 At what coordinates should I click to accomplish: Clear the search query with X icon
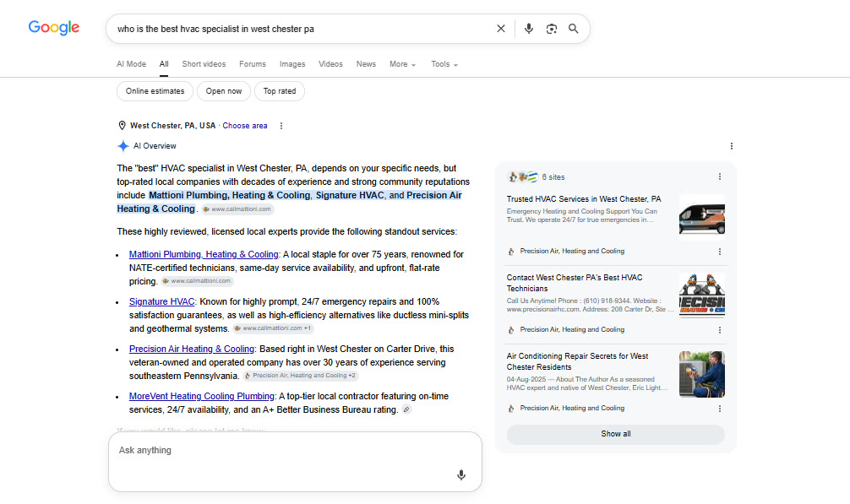(x=501, y=29)
